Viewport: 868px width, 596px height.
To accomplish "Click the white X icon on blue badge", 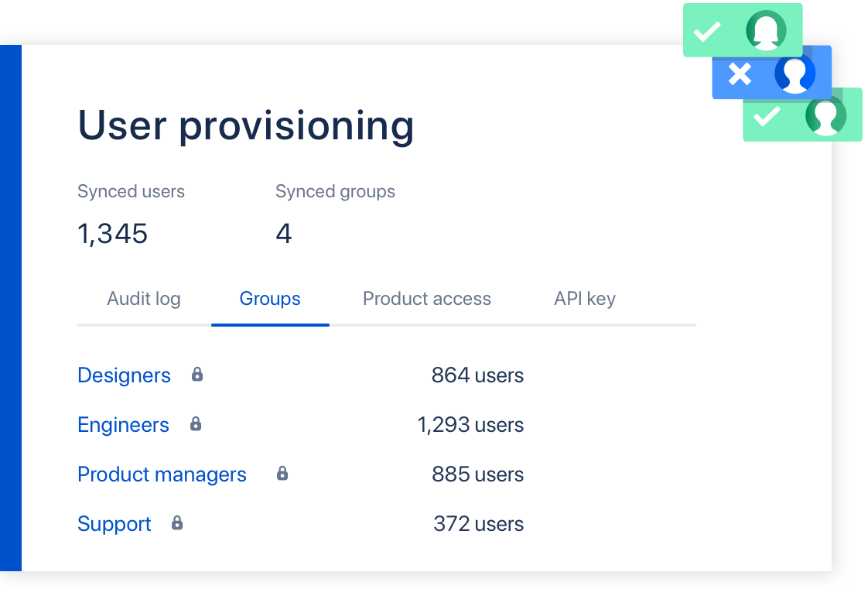I will click(x=740, y=74).
